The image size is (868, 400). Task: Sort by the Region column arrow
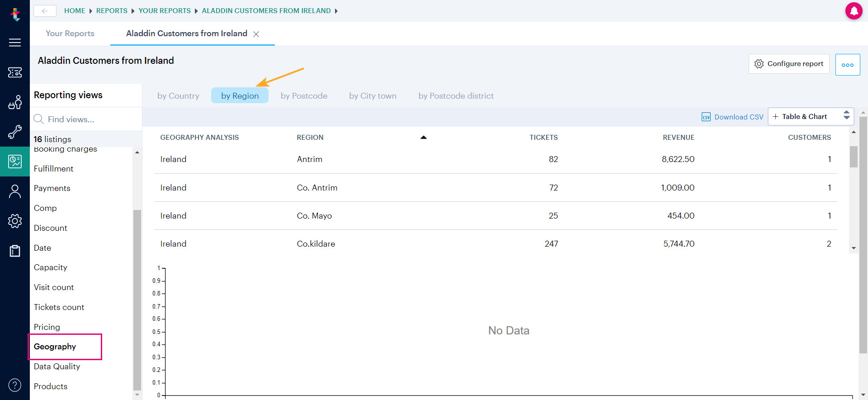pos(423,137)
